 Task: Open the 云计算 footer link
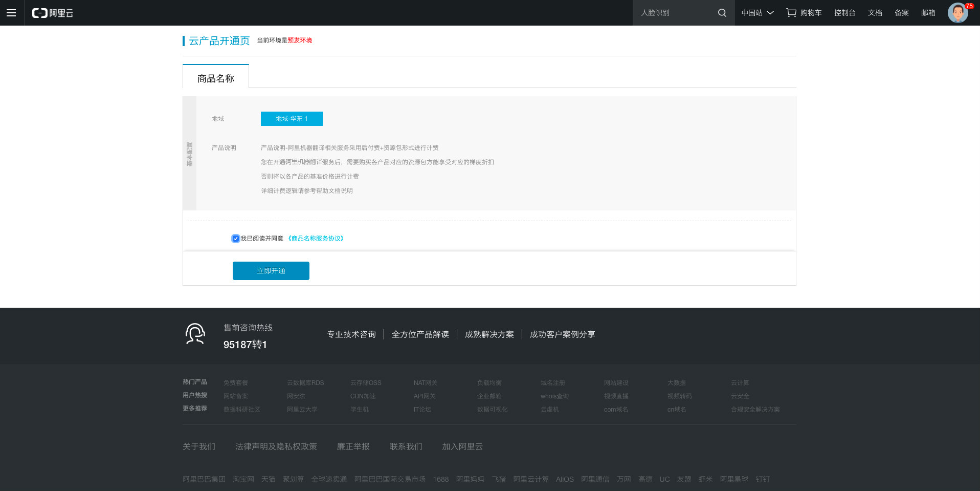pos(740,383)
